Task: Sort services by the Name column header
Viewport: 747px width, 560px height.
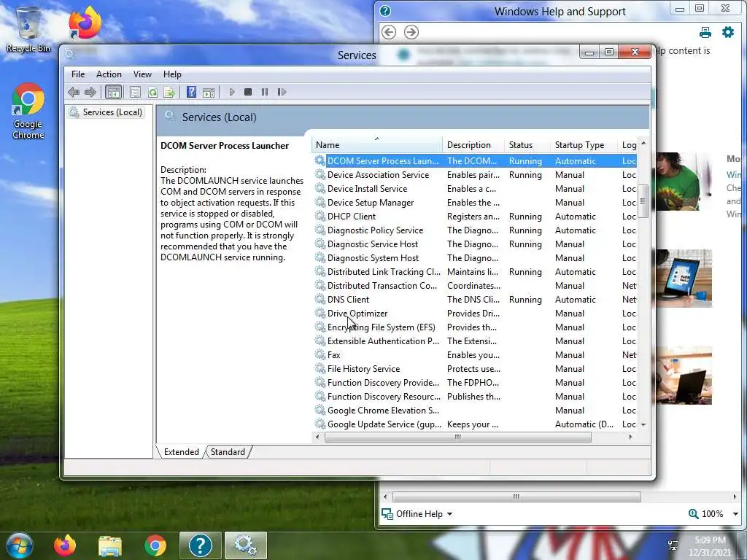Action: tap(377, 145)
